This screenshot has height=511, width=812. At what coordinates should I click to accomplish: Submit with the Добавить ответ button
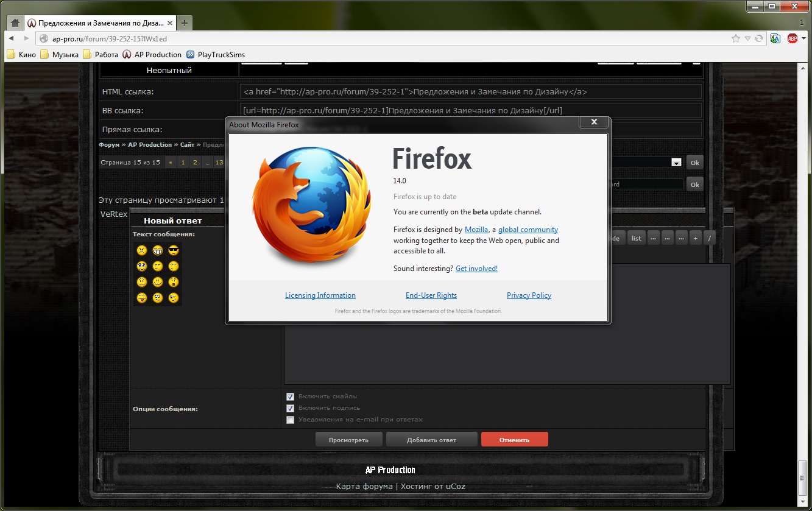(x=431, y=440)
